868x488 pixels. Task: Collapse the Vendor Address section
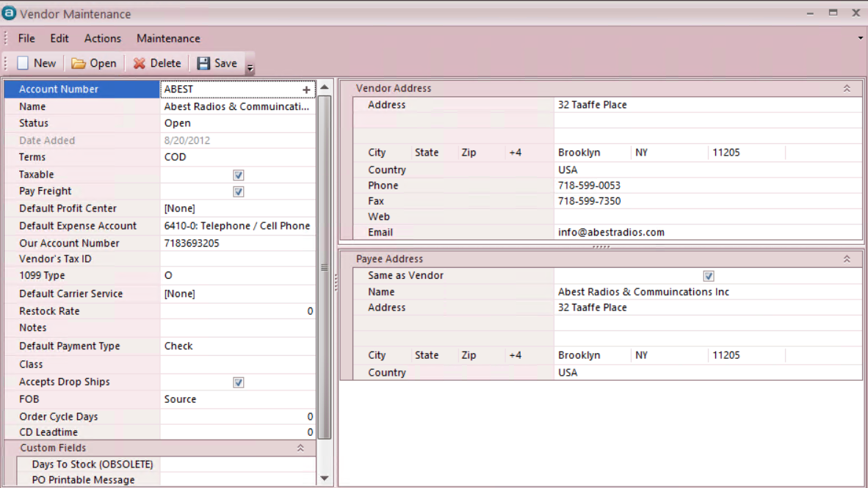(x=847, y=89)
